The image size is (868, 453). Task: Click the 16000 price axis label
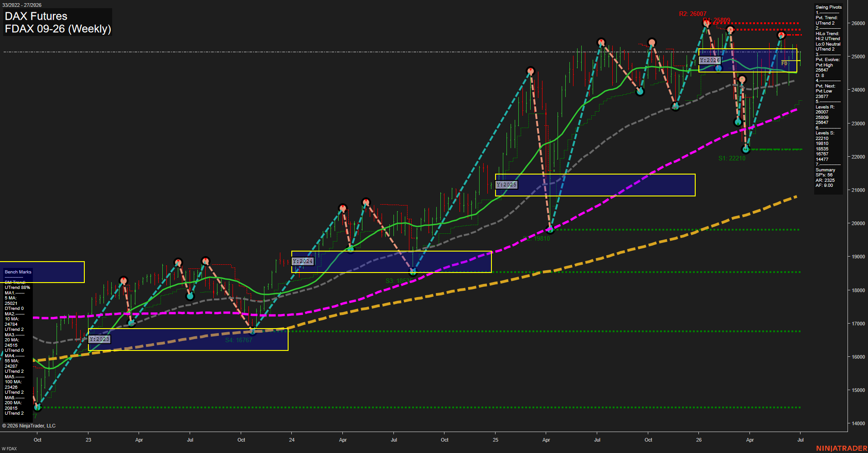click(x=858, y=357)
